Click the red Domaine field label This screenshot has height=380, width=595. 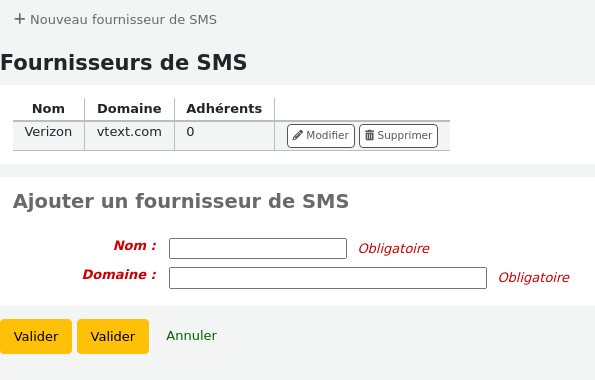point(120,274)
